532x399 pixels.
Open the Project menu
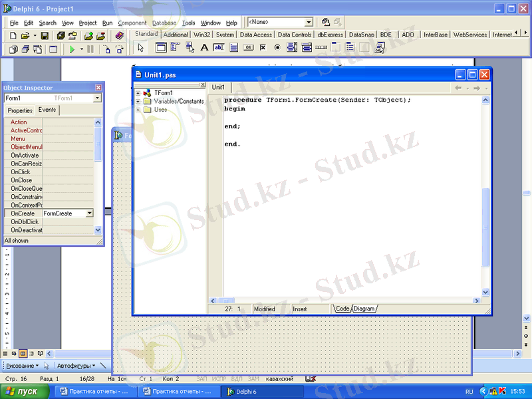pos(88,23)
